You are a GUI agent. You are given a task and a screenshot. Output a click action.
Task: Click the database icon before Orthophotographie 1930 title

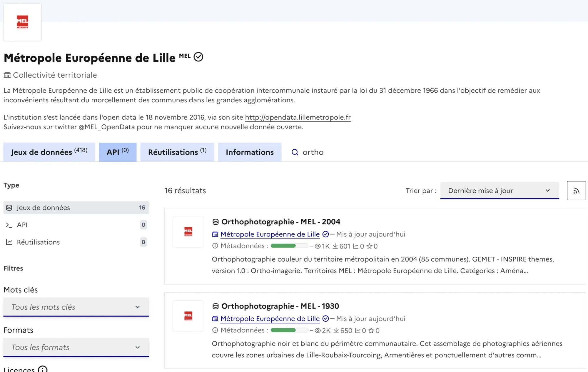(216, 306)
